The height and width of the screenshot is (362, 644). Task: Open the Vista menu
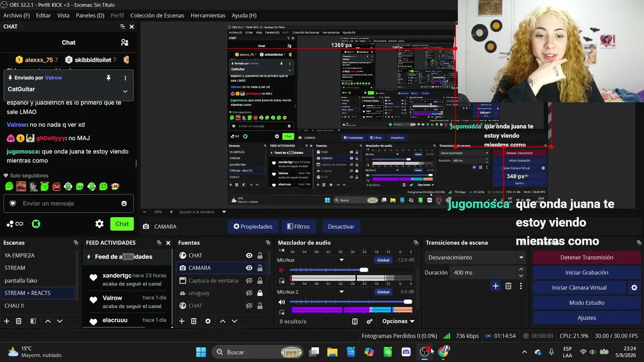click(63, 16)
